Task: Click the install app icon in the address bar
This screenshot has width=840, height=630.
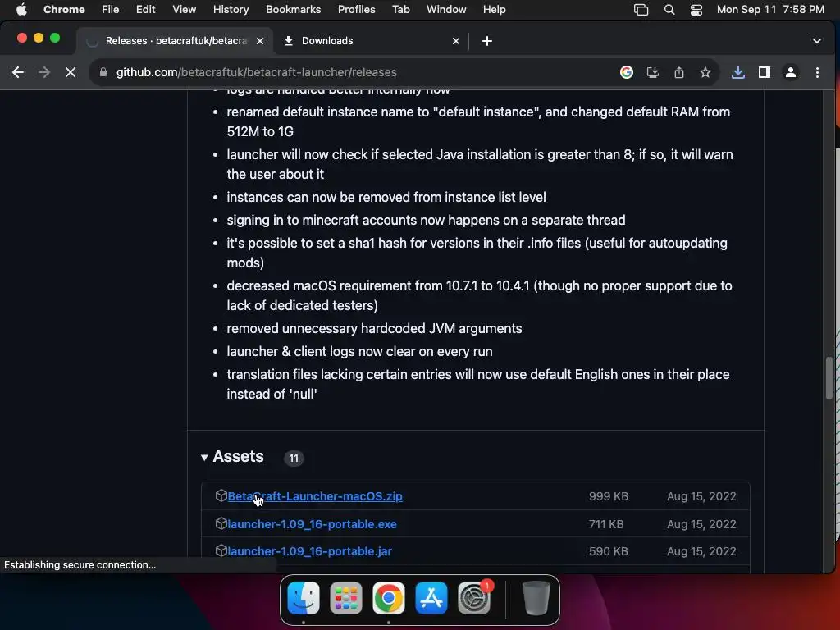Action: pyautogui.click(x=652, y=72)
